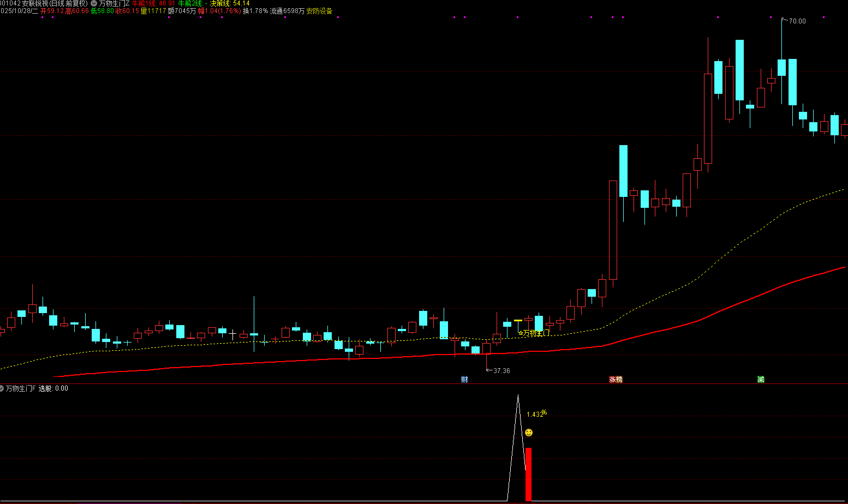Click the turnover amount 额7045万
The height and width of the screenshot is (504, 848).
point(182,11)
